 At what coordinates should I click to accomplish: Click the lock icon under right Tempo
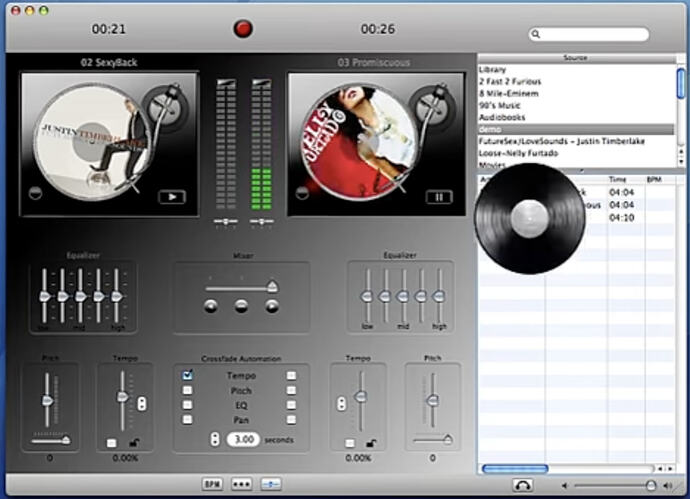[x=371, y=443]
